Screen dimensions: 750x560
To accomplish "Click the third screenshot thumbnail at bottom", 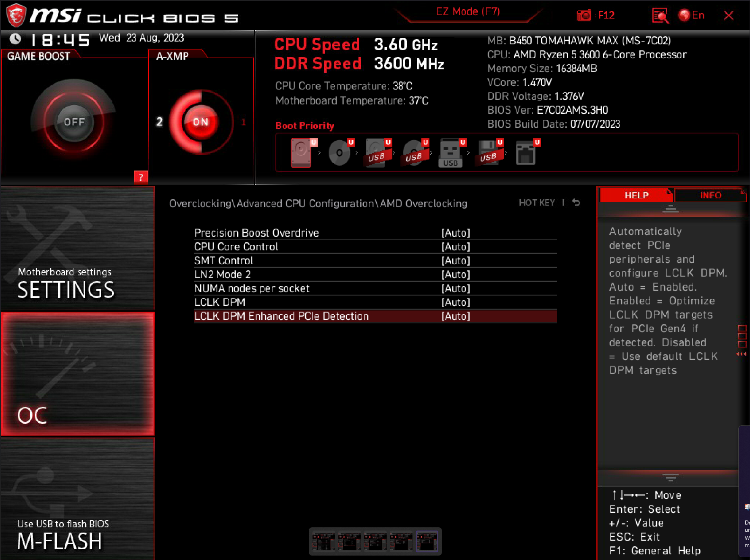I will coord(375,541).
